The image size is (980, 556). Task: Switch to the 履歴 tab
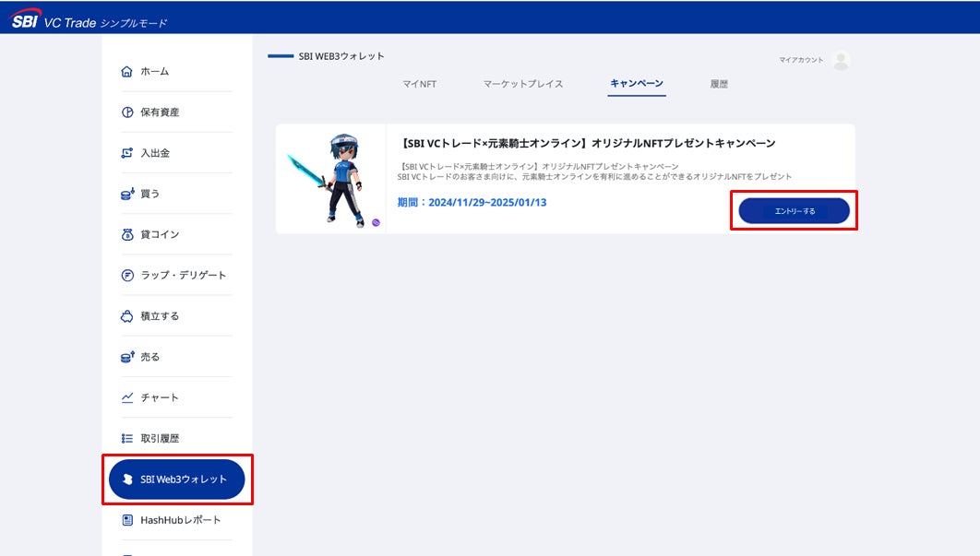pos(719,84)
